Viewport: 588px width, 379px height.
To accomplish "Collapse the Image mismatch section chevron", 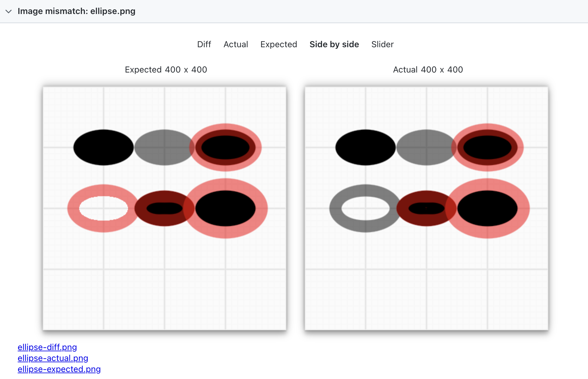I will 9,11.
